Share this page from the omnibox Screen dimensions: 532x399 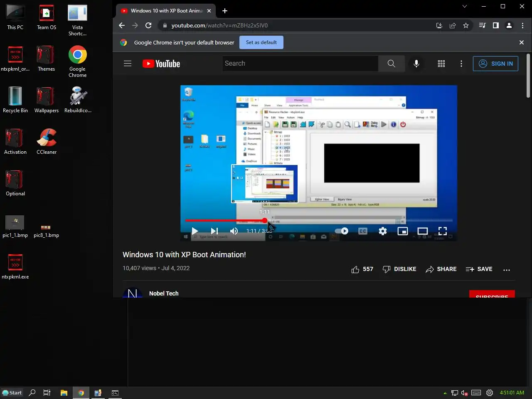point(453,25)
